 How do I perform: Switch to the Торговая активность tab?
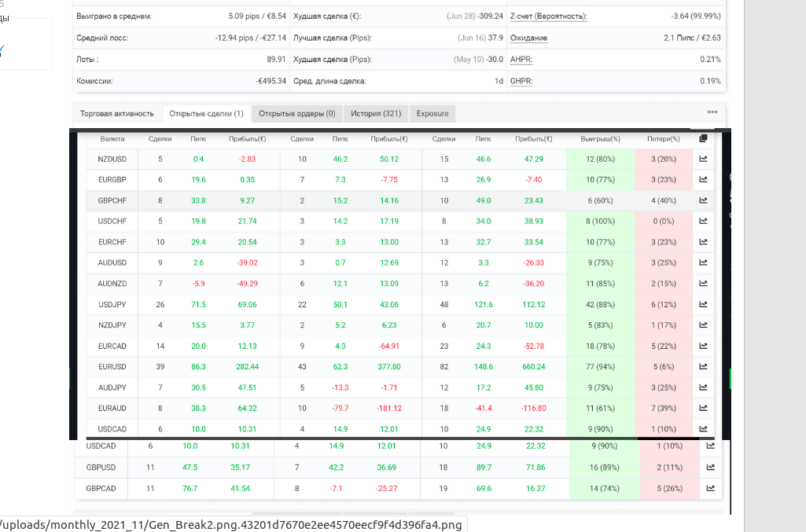point(116,113)
